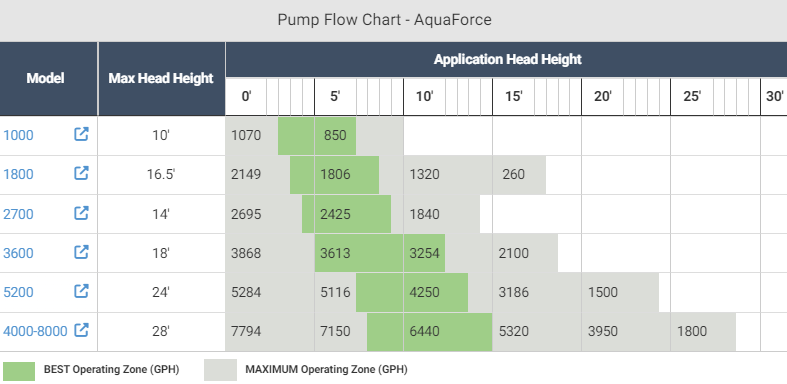
Task: Click the 2695 flow value cell
Action: coord(246,214)
